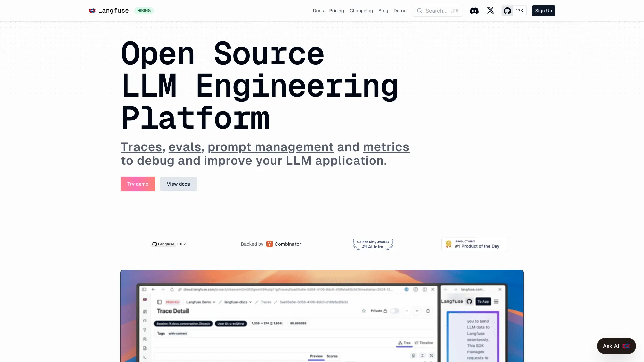Click the View docs button

click(x=178, y=184)
